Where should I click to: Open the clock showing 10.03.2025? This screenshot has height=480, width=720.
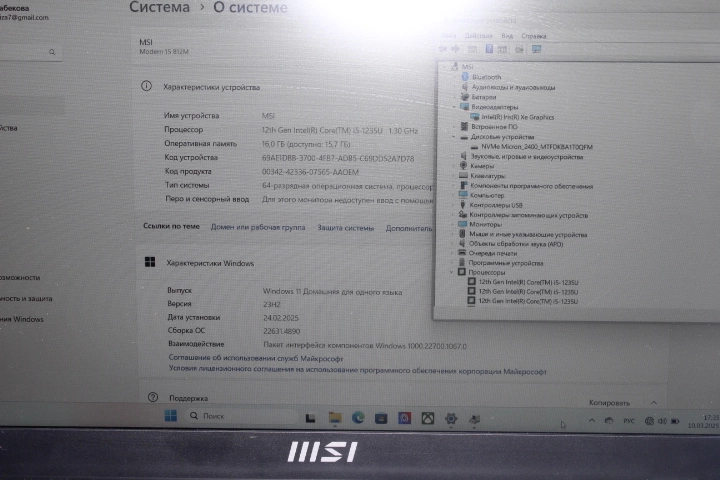click(x=703, y=422)
